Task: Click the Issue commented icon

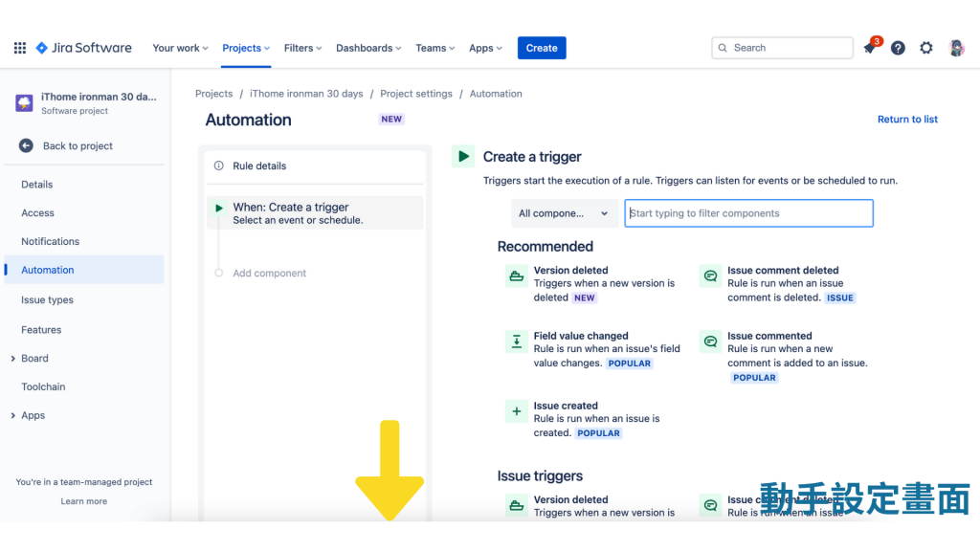Action: 710,342
